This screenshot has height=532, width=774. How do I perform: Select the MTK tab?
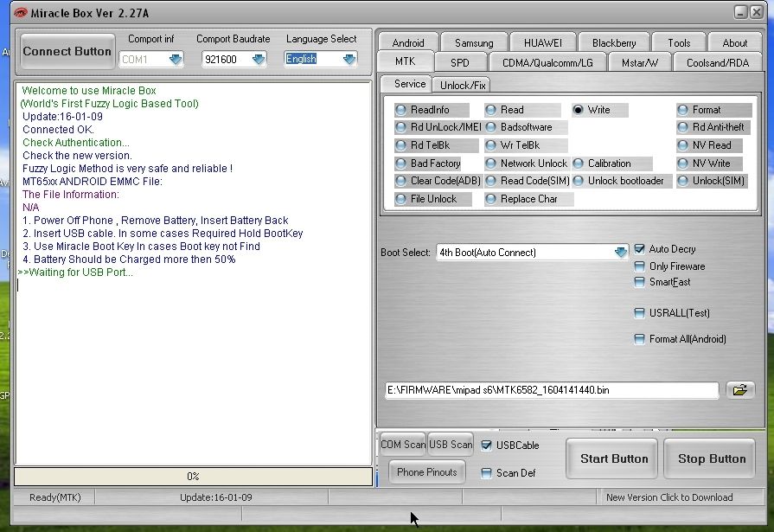coord(406,61)
